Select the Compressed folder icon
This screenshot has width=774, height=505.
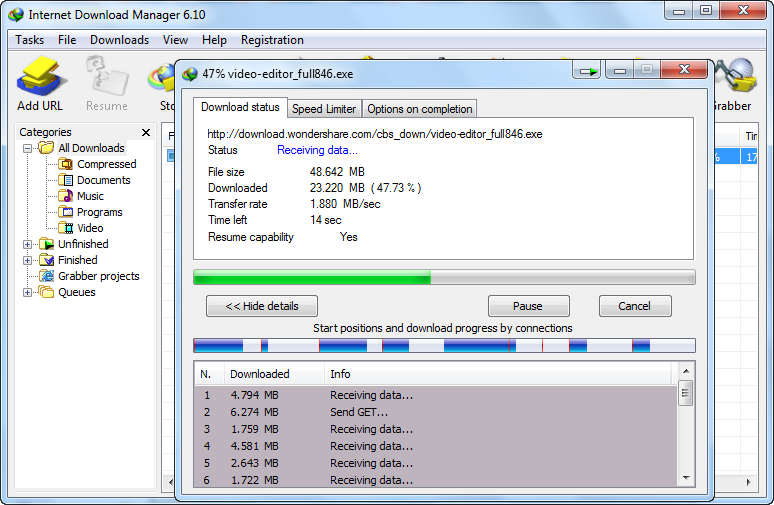pos(65,164)
